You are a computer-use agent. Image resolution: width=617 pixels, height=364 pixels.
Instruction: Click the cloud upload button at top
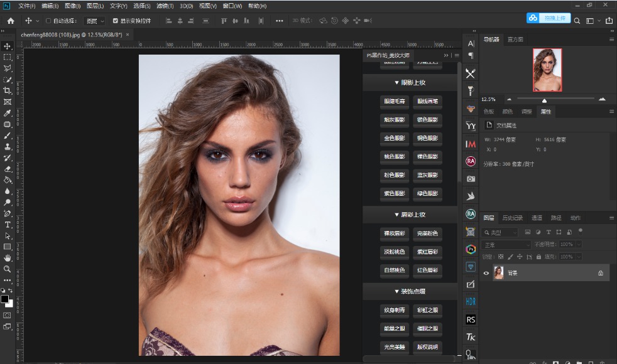tap(549, 18)
